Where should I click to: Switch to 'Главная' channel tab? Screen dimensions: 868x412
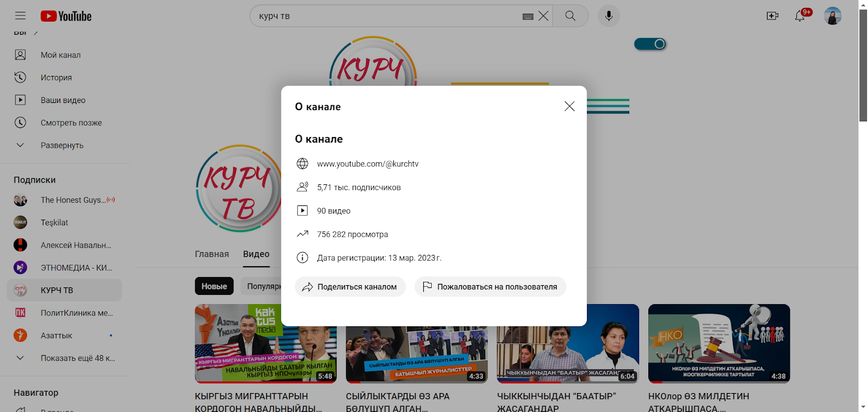point(212,254)
